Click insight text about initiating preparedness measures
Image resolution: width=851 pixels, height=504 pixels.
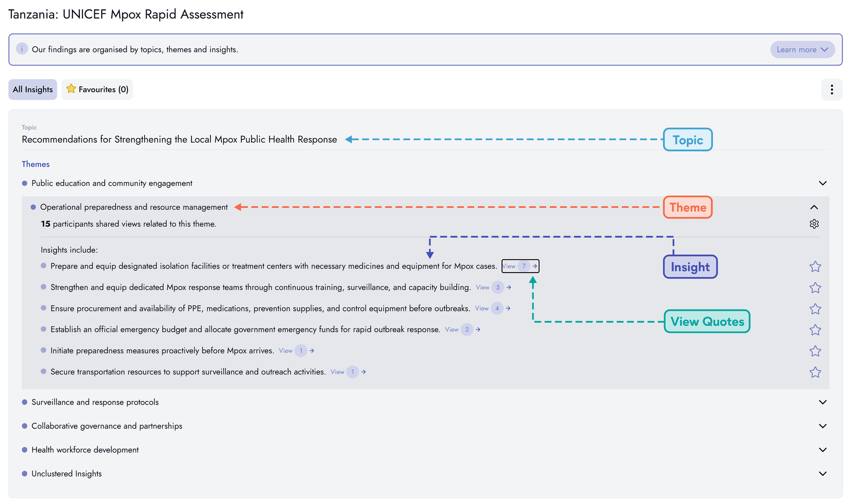pos(162,351)
